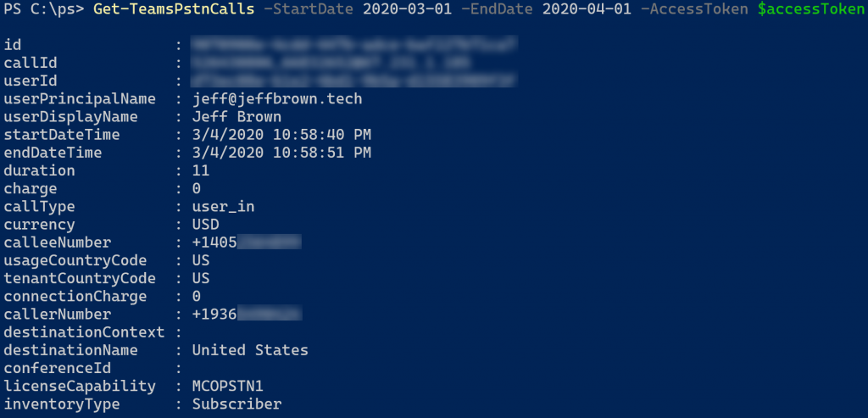Click the startDateTime value
This screenshot has width=868, height=418.
[x=281, y=135]
